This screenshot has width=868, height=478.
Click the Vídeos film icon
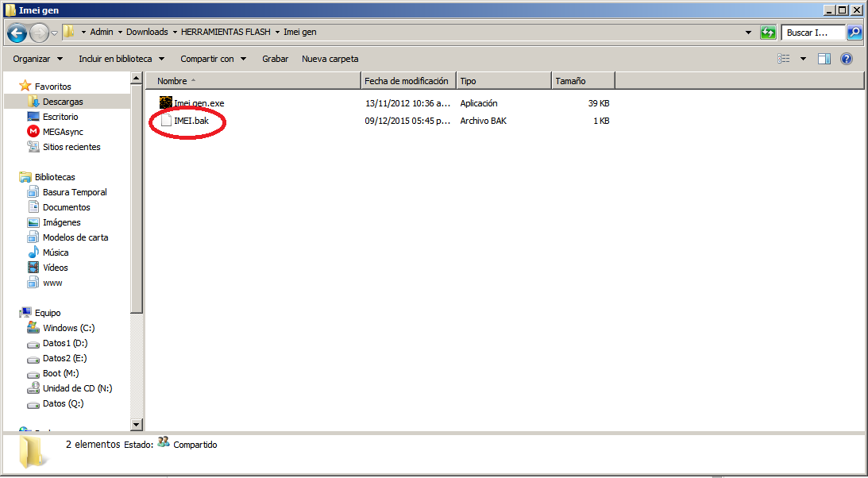[x=33, y=268]
